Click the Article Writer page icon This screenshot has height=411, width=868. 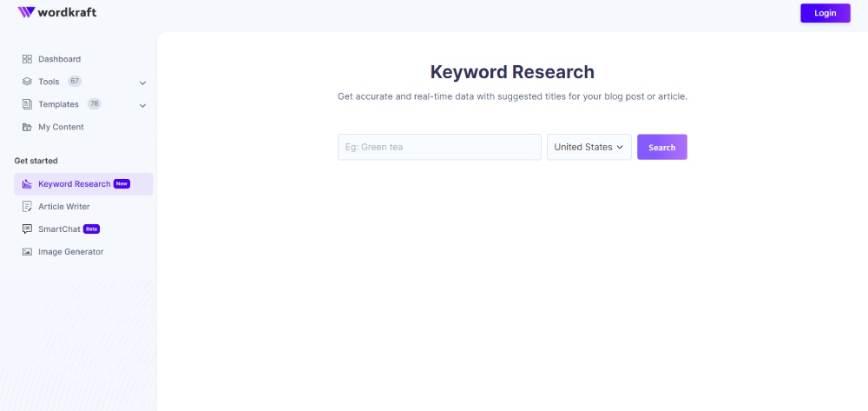pos(27,207)
